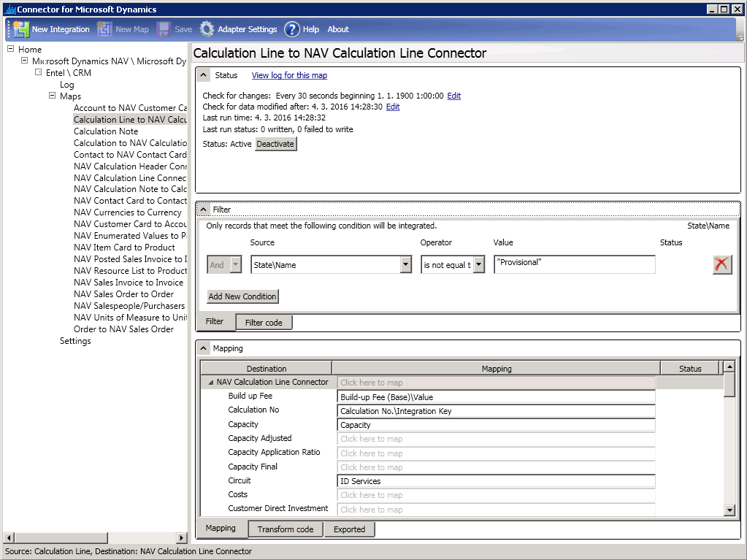Collapse the Maps tree node

(52, 96)
